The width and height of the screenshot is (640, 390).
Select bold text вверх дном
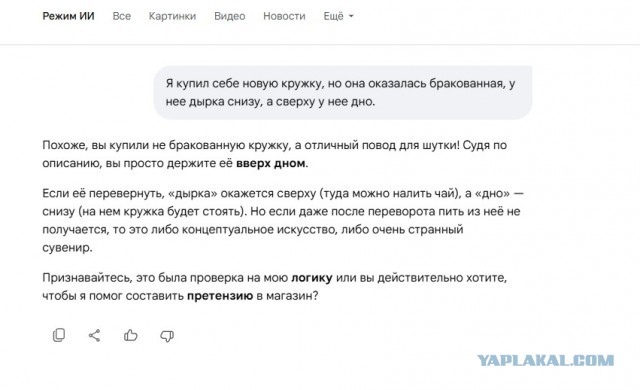coord(271,164)
